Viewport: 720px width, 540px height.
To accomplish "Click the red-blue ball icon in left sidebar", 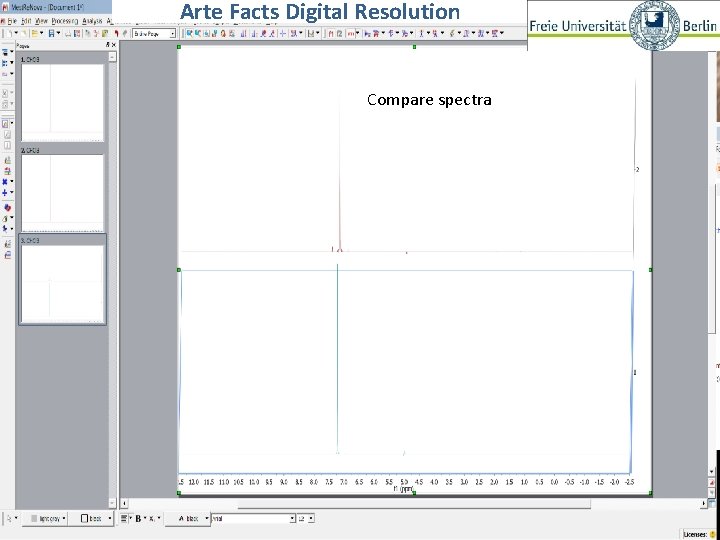I will (7, 208).
